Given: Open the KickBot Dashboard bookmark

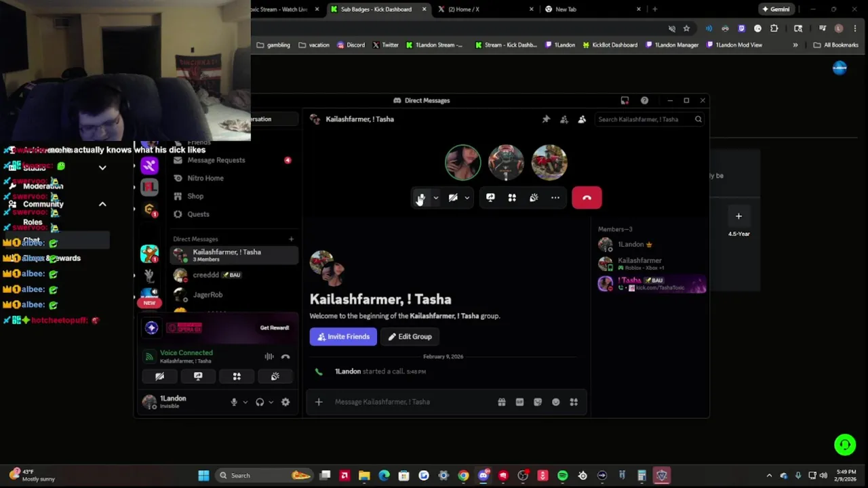Looking at the screenshot, I should point(609,45).
